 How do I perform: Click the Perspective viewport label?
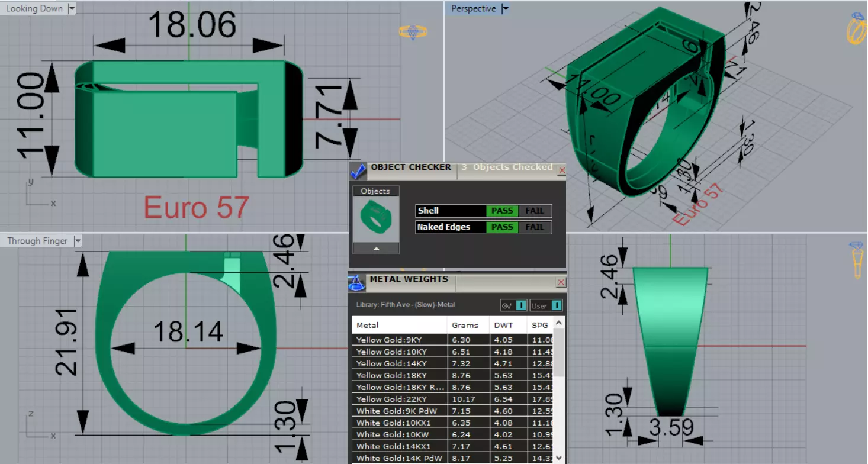tap(473, 9)
